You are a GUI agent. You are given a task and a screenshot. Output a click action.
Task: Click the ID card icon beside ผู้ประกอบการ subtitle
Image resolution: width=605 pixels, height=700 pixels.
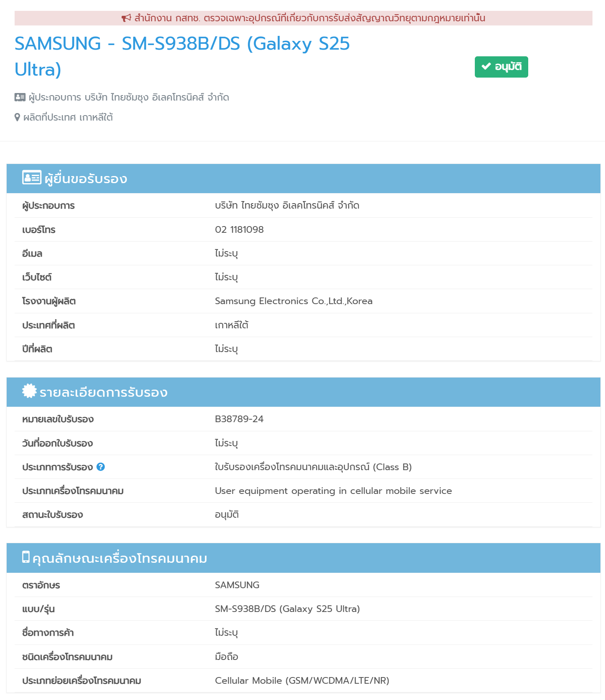point(20,97)
